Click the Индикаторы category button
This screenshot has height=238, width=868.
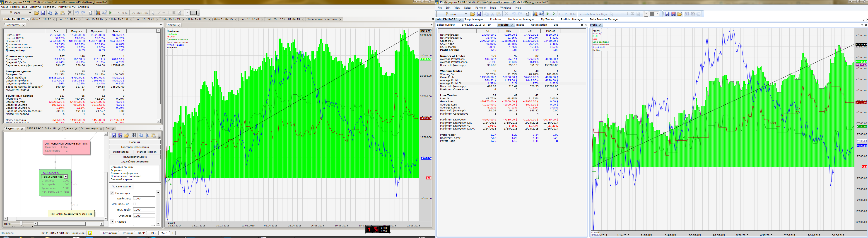[121, 152]
